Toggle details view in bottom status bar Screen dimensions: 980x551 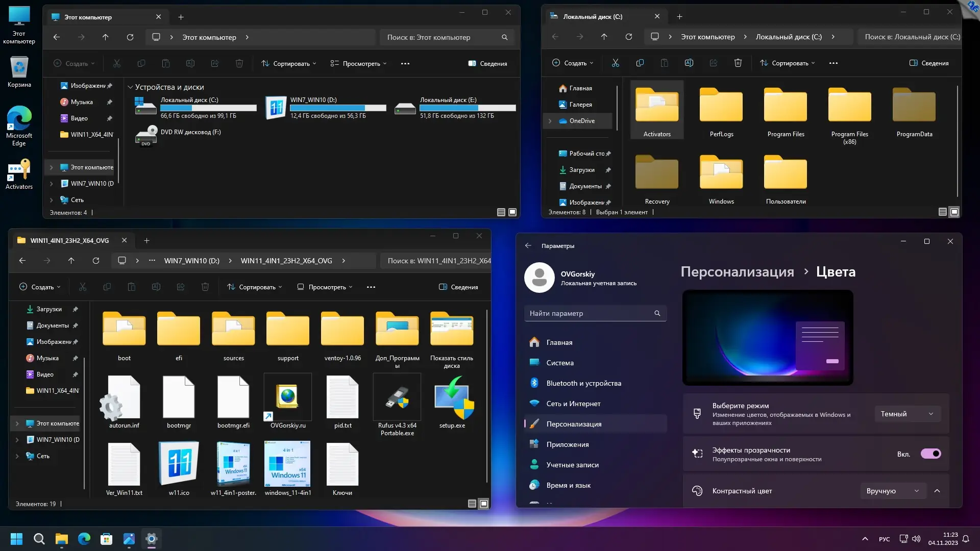click(x=472, y=504)
